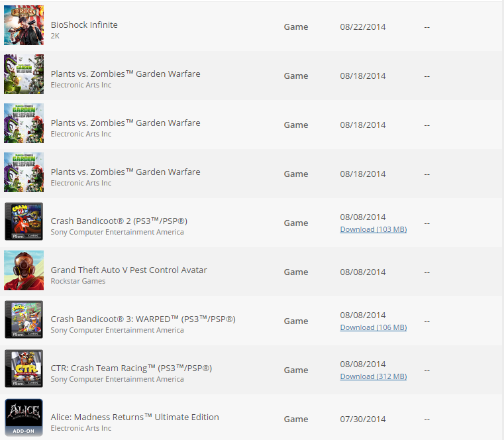Select the CTR Crash Team Racing cover icon
The width and height of the screenshot is (504, 440).
click(x=24, y=368)
